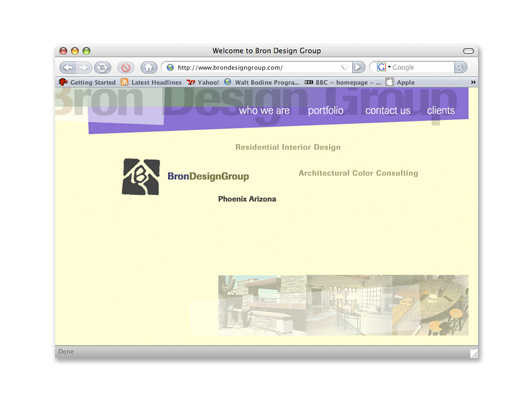The image size is (525, 394).
Task: Click the cactus exterior photo thumbnail
Action: (262, 305)
